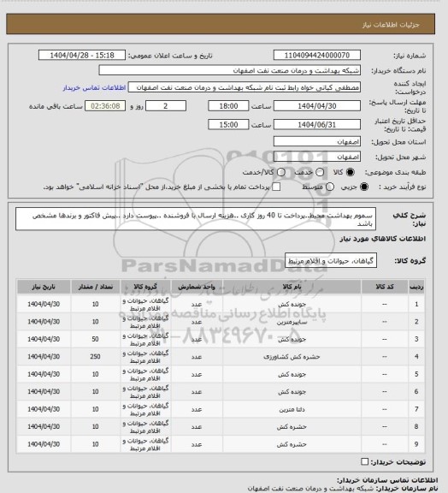Screen dimensions: 448x493
Task: Click جونده کش in row 6
Action: pos(292,392)
